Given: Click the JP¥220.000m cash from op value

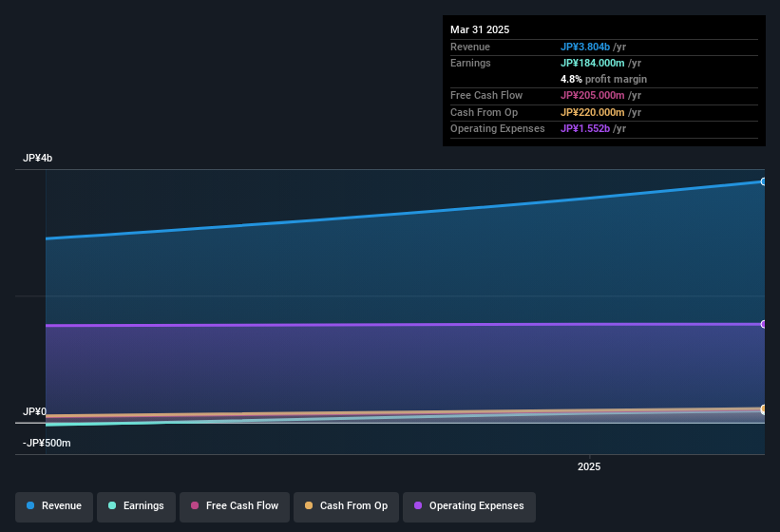Looking at the screenshot, I should (593, 112).
